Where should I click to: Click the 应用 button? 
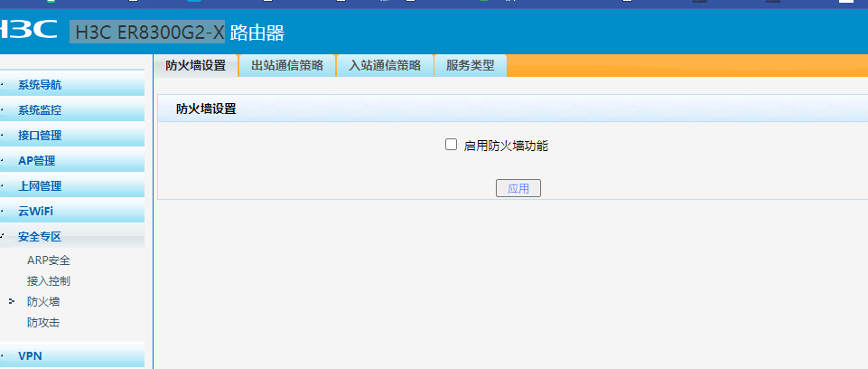point(518,188)
